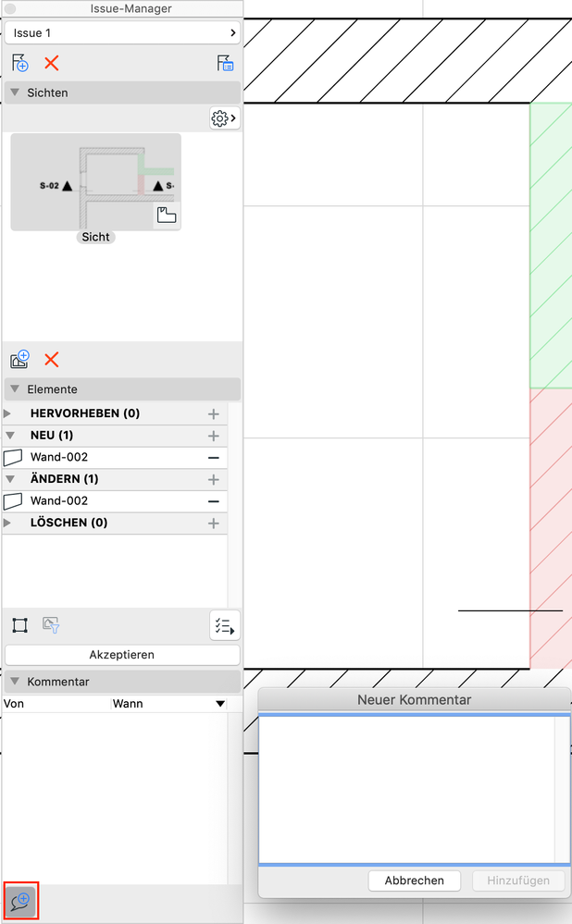Screen dimensions: 572x924
Task: Add element to NEU with plus
Action: (214, 436)
